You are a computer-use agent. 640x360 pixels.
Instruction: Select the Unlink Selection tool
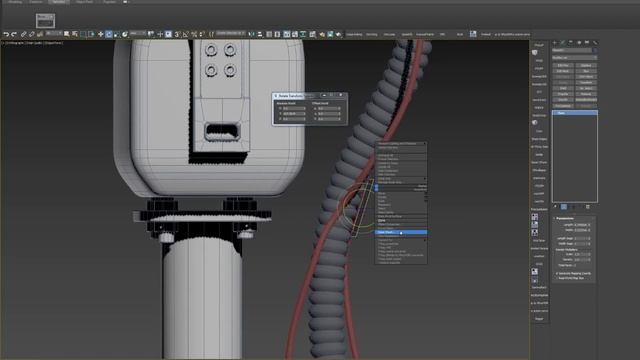[x=32, y=34]
